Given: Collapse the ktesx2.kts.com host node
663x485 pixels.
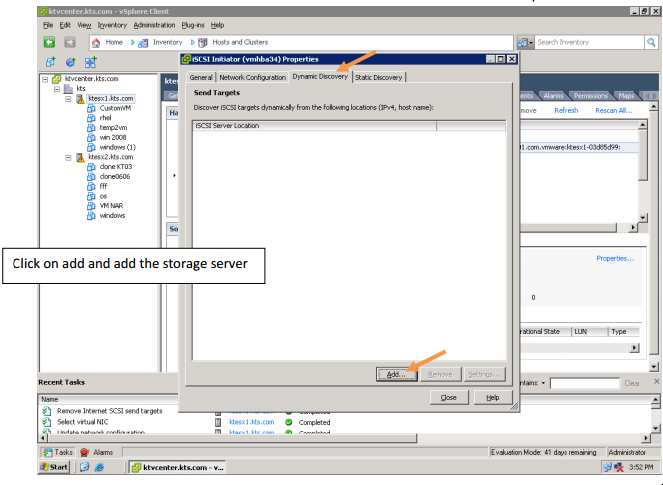Looking at the screenshot, I should click(68, 157).
